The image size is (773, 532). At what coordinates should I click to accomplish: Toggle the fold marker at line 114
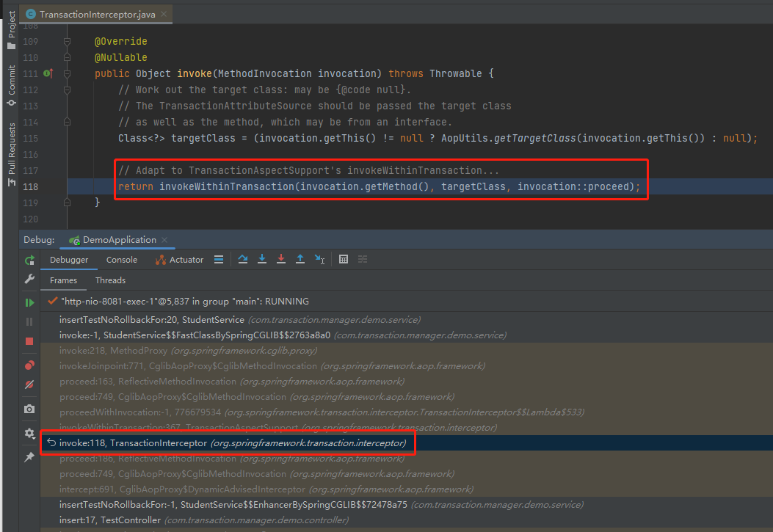point(67,122)
